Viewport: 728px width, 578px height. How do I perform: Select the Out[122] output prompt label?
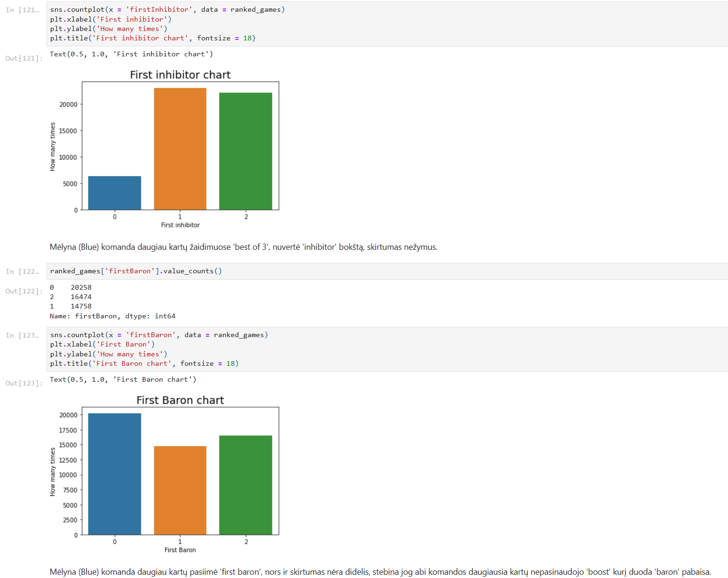[23, 291]
